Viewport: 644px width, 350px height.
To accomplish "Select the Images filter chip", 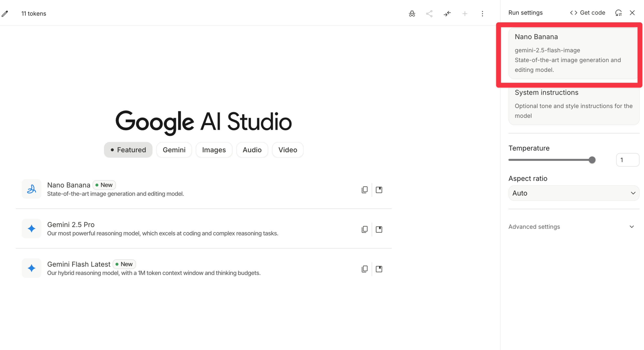I will tap(214, 150).
